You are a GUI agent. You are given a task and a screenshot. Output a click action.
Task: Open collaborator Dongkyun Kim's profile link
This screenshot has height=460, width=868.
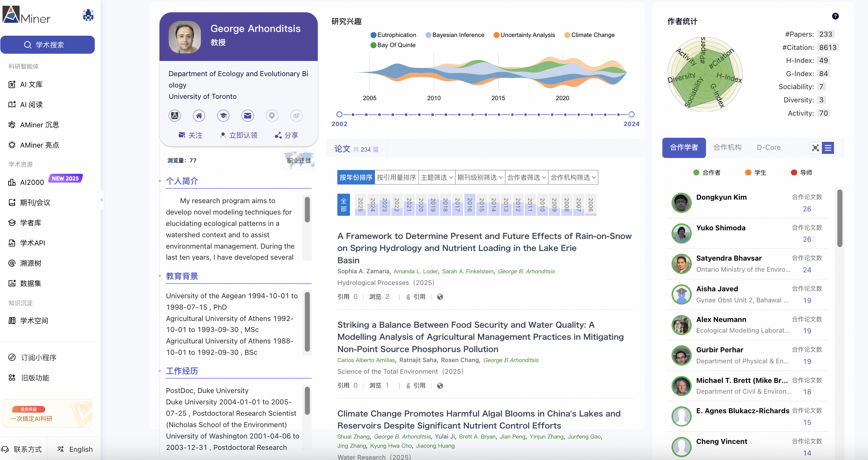pyautogui.click(x=721, y=197)
